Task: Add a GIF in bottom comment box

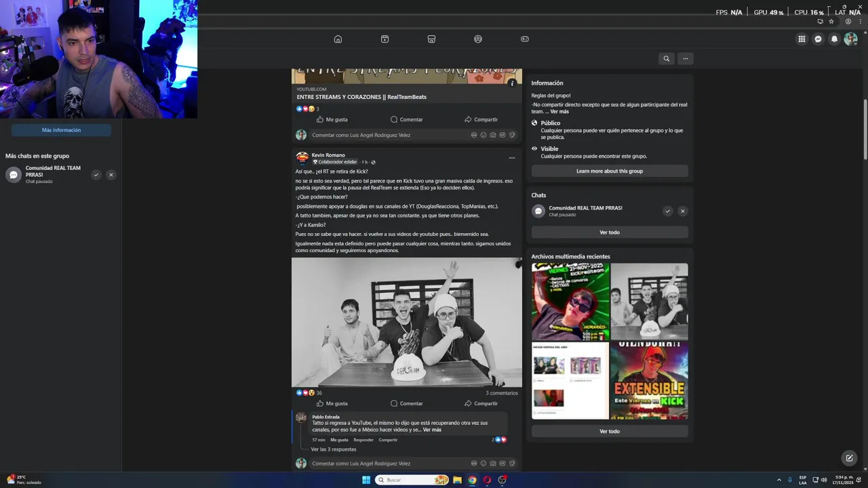Action: click(502, 464)
